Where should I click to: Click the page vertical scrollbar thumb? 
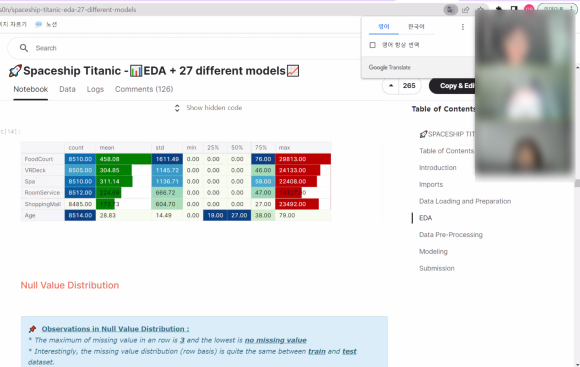(577, 184)
